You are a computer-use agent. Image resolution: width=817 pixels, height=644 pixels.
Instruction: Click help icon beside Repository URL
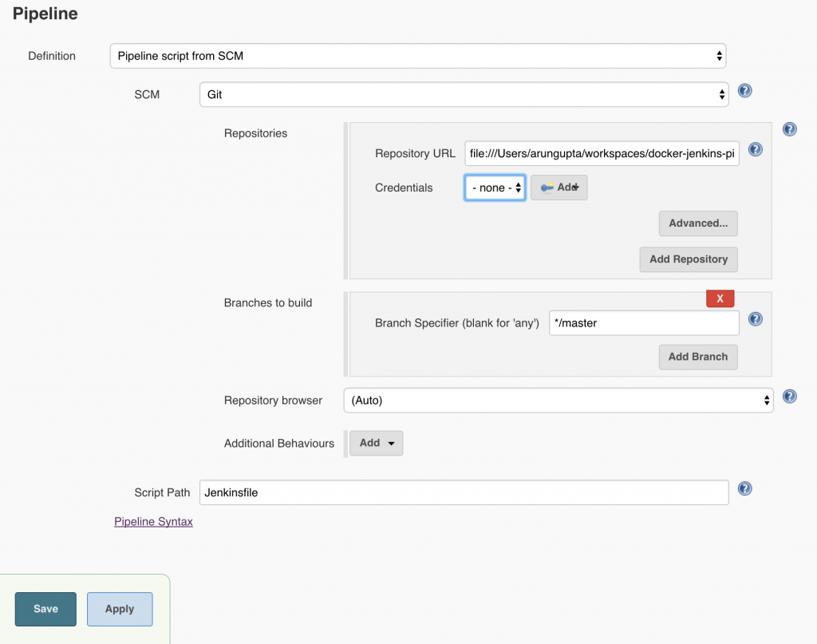tap(755, 150)
